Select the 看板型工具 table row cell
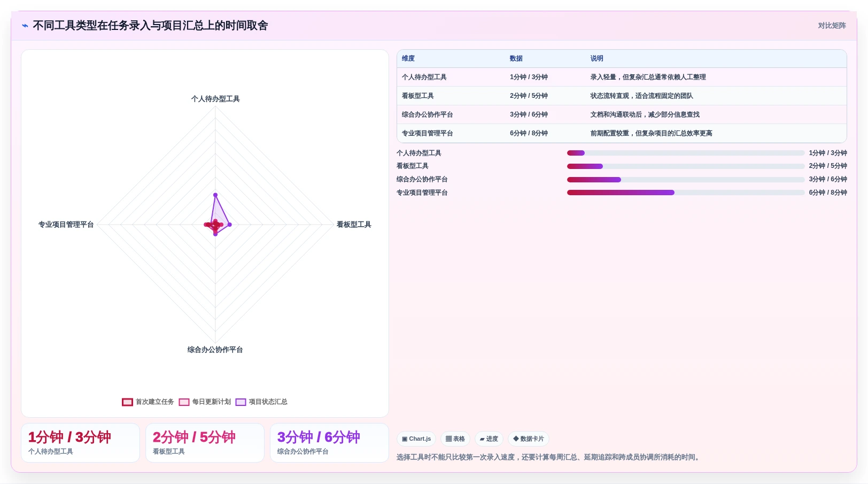The image size is (868, 484). point(418,96)
